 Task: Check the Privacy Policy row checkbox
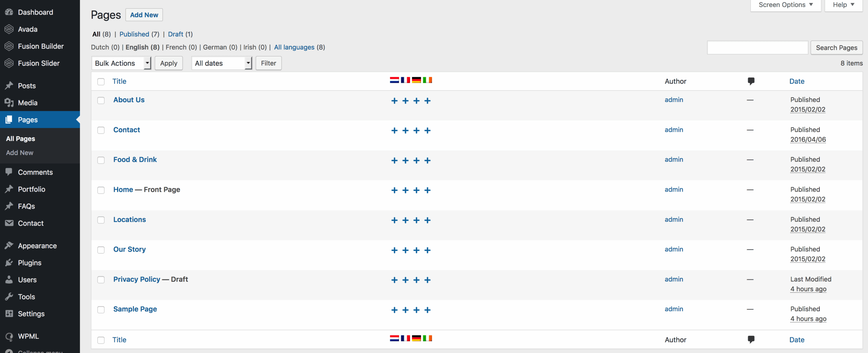[101, 280]
